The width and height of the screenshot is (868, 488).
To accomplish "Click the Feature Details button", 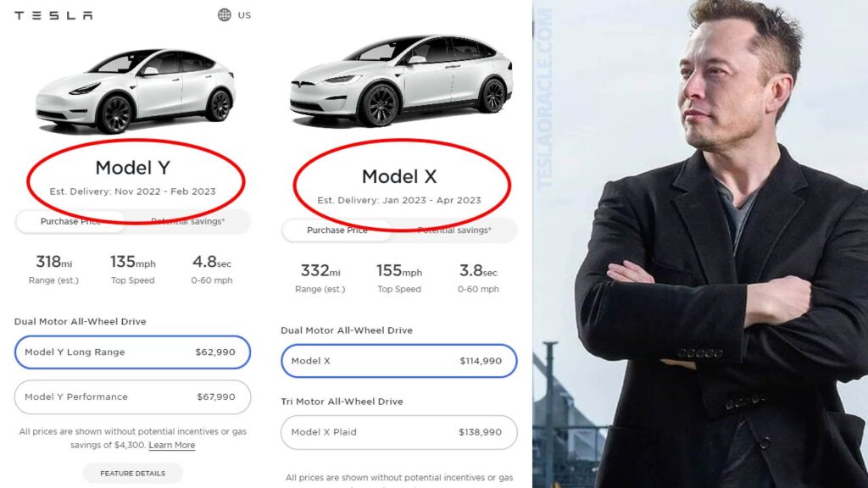I will click(132, 474).
